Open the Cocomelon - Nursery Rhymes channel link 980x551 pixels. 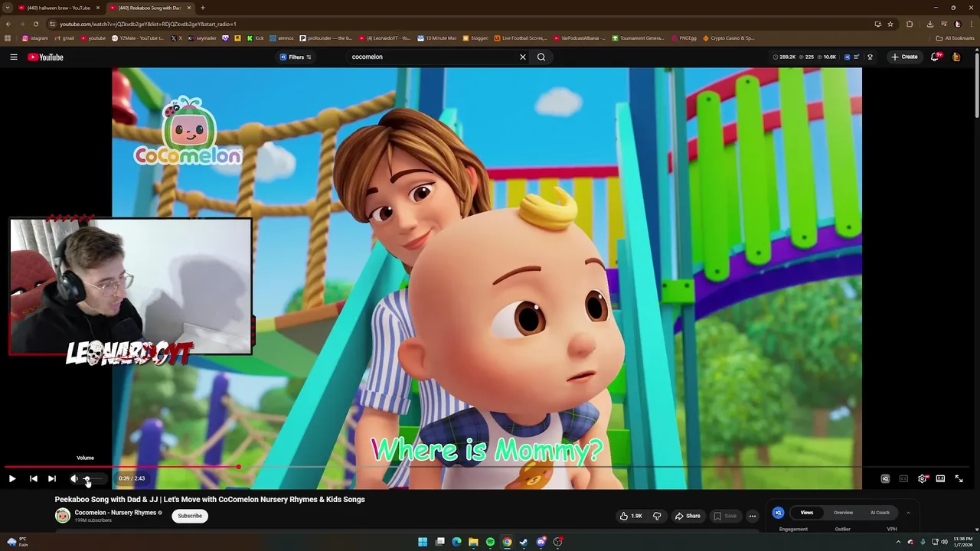click(x=115, y=513)
